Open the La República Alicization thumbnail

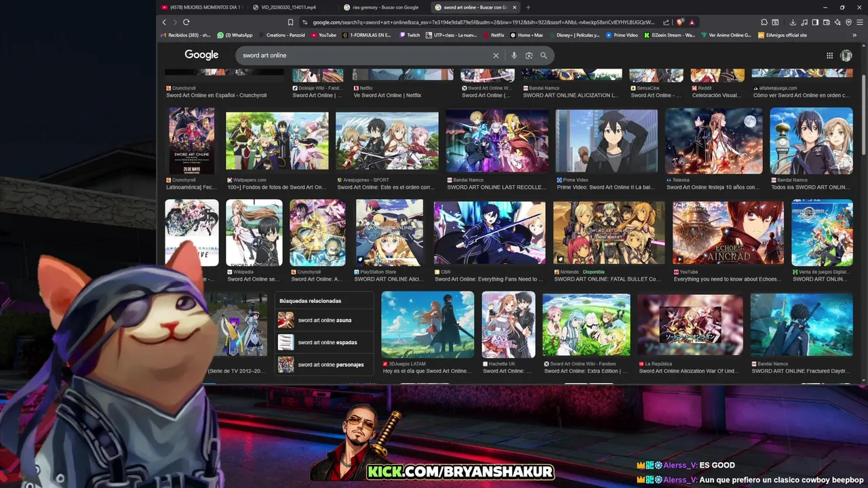[x=690, y=324]
